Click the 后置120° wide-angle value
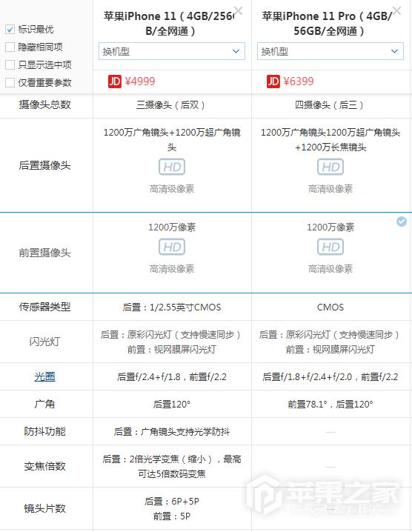The image size is (412, 532). pyautogui.click(x=172, y=405)
